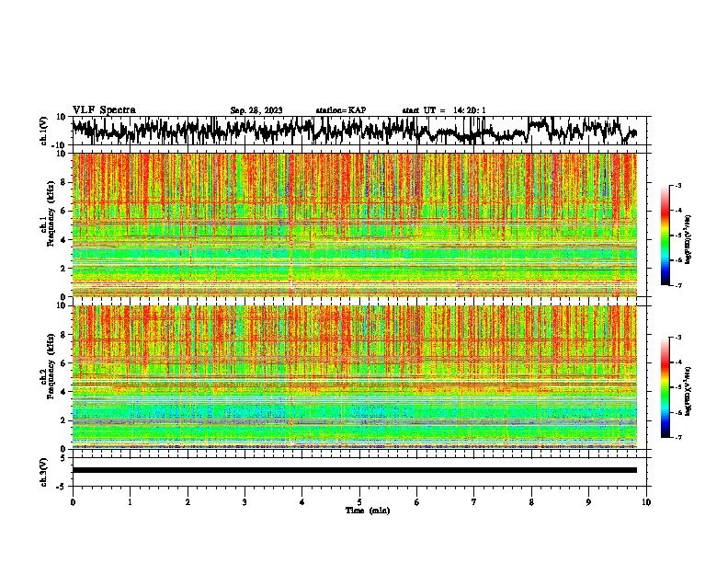Screen dimensions: 728x563
Task: Click the "Time (min)" axis label
Action: pyautogui.click(x=368, y=511)
